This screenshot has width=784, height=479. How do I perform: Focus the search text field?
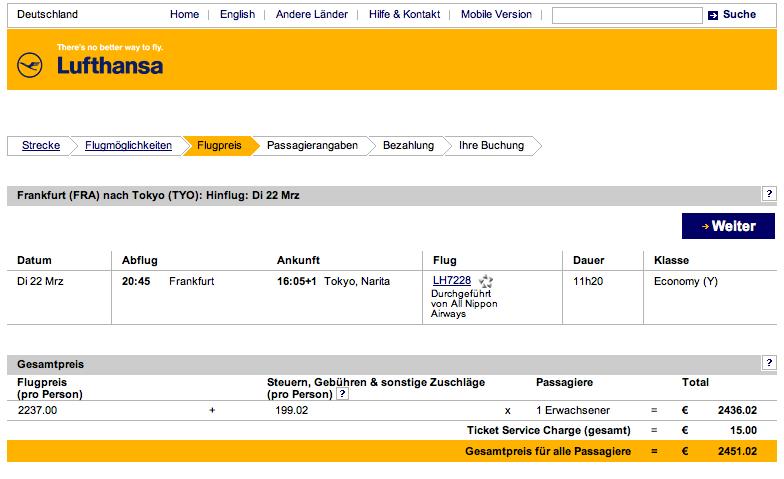pyautogui.click(x=625, y=16)
